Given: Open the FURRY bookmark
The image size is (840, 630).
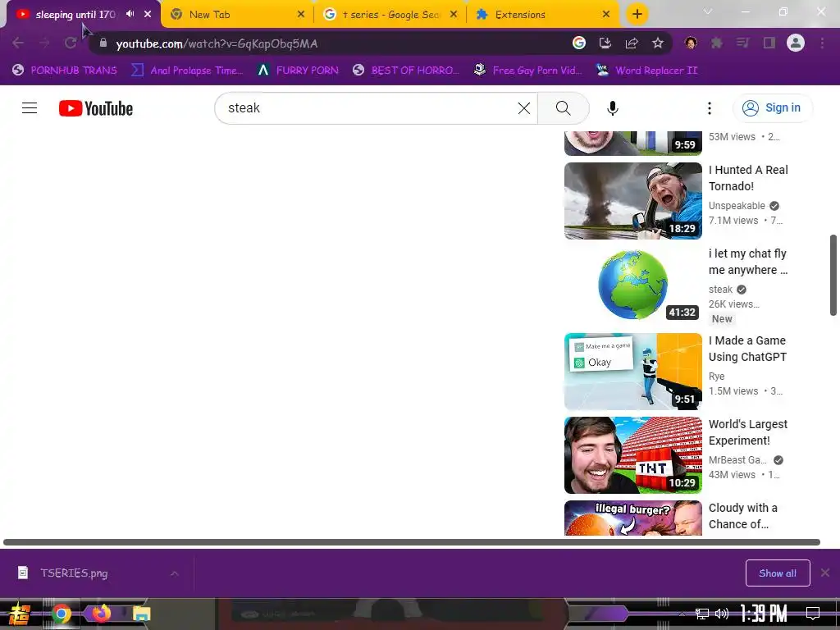Looking at the screenshot, I should 298,71.
